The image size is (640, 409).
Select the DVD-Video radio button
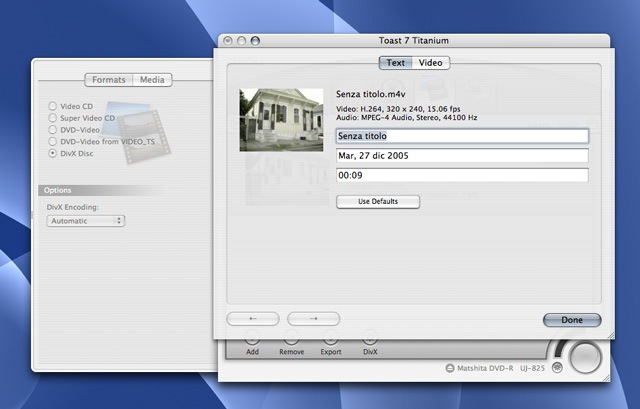52,130
